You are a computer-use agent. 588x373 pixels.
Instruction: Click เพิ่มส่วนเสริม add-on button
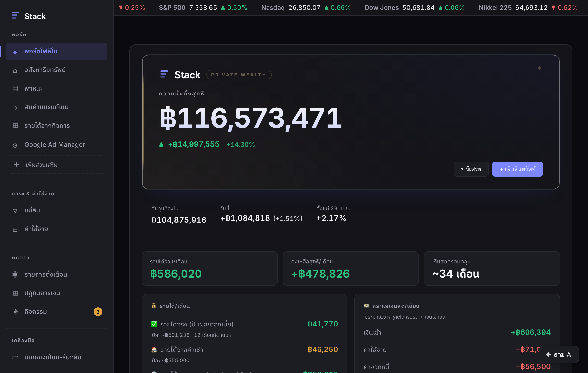(x=57, y=165)
